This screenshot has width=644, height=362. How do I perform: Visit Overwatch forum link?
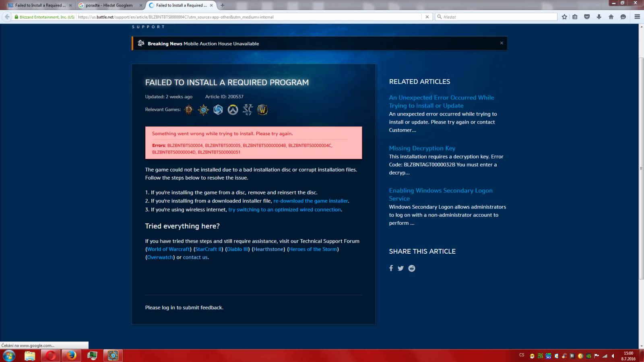(x=160, y=257)
